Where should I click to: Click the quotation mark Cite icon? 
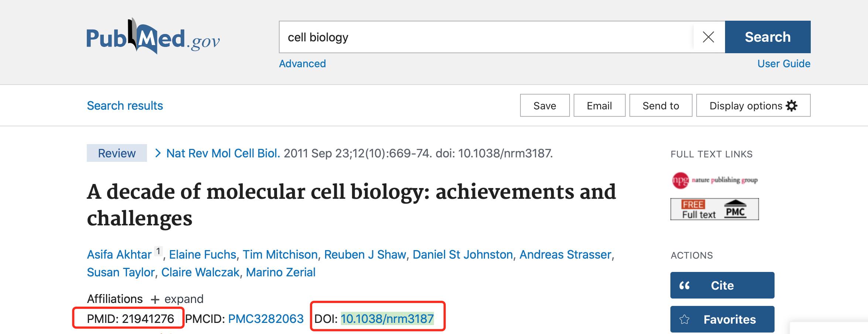684,285
